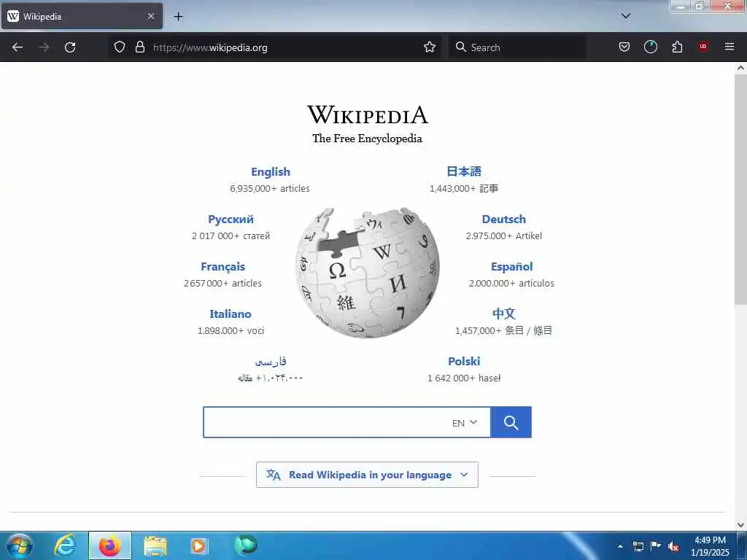Open a new tab with the plus button

coord(178,17)
